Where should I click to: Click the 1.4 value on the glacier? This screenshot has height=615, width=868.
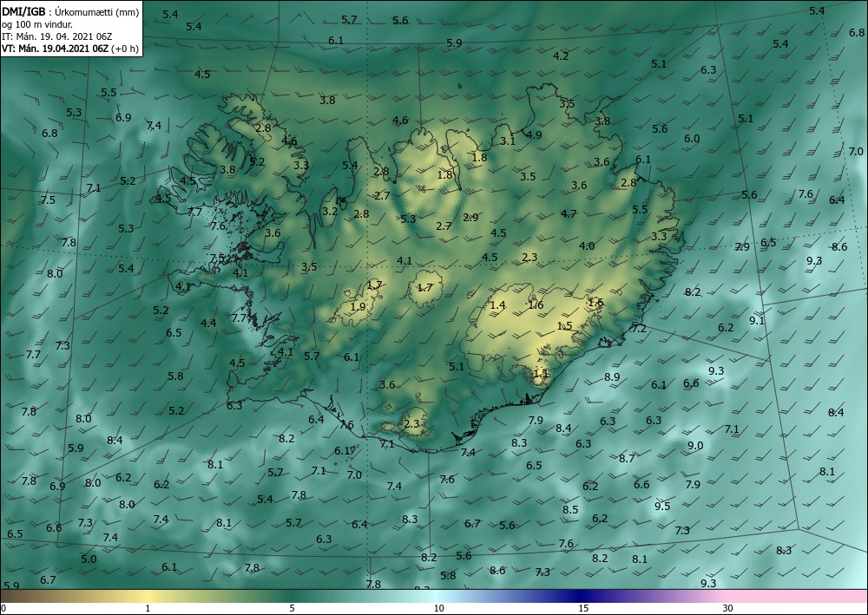[x=497, y=304]
